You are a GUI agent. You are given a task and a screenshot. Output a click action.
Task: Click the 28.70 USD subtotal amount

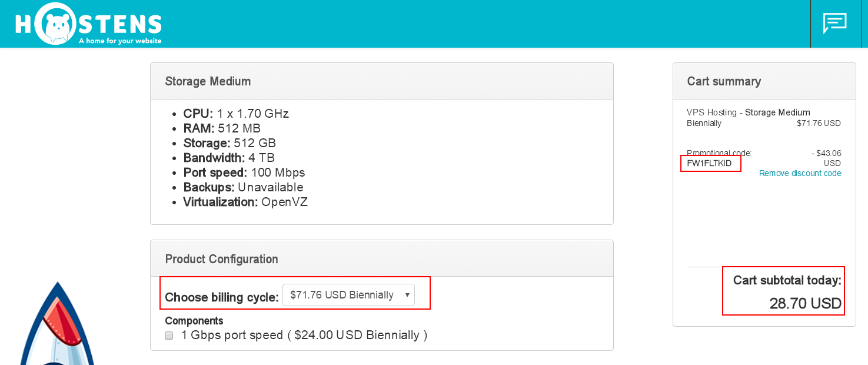click(x=805, y=304)
